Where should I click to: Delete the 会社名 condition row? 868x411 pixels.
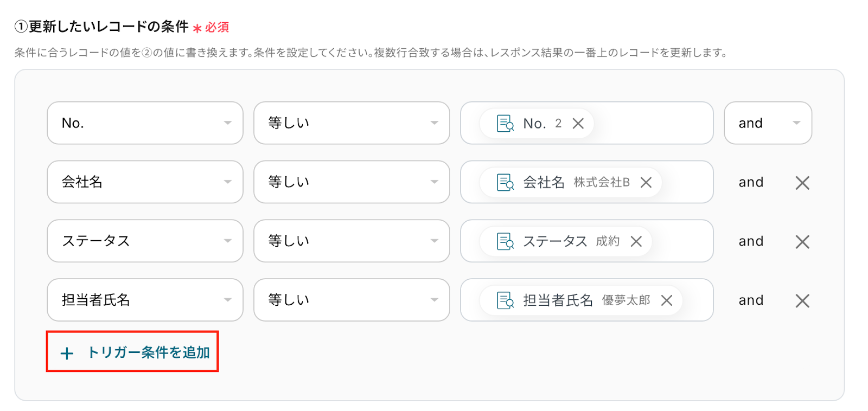coord(802,183)
